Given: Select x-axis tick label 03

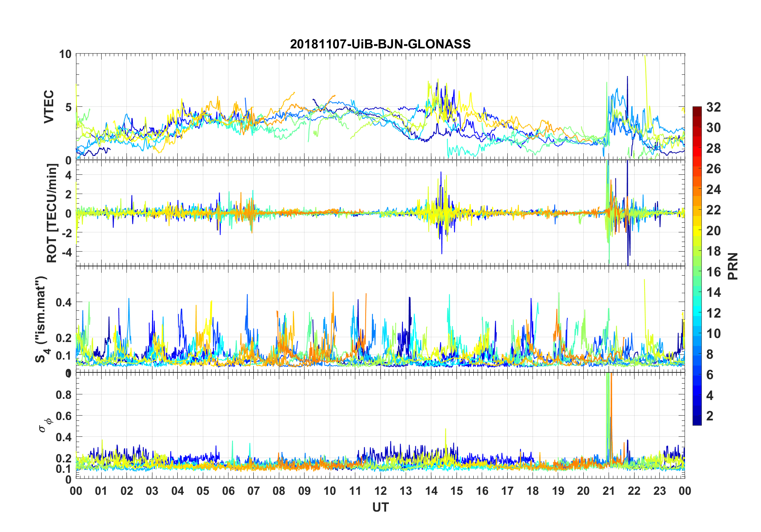Looking at the screenshot, I should pyautogui.click(x=152, y=491).
